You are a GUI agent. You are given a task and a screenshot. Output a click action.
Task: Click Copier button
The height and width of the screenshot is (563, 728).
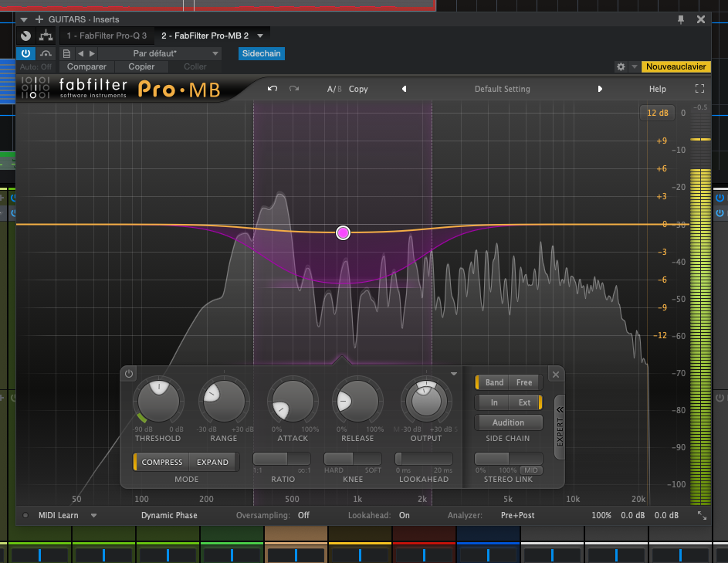(141, 66)
